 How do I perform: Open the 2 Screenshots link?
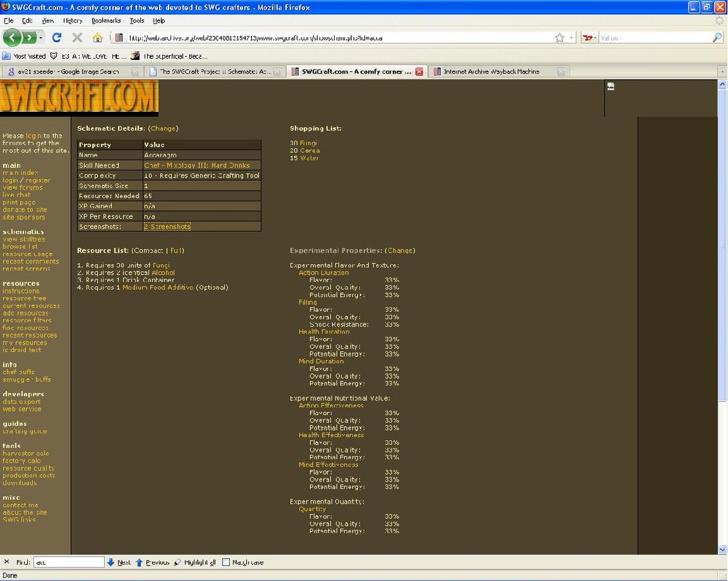click(167, 227)
